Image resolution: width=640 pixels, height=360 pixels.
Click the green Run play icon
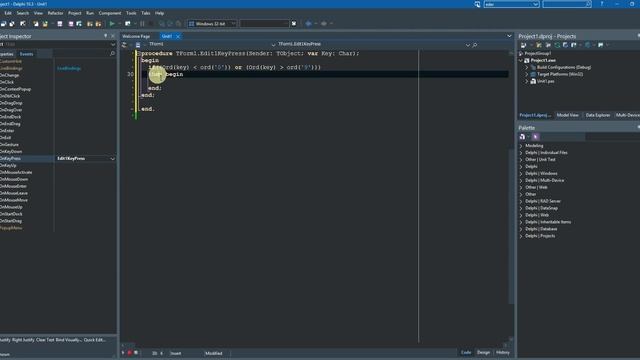click(112, 24)
